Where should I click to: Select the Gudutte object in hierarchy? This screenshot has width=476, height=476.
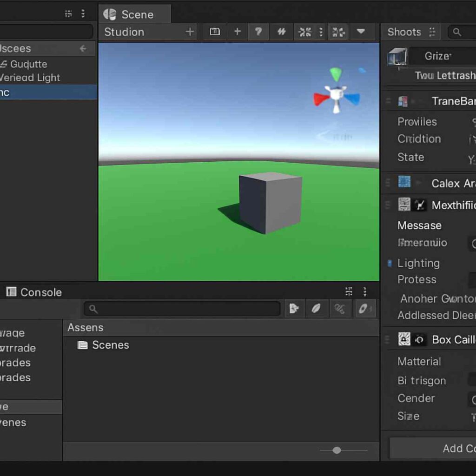pos(28,64)
